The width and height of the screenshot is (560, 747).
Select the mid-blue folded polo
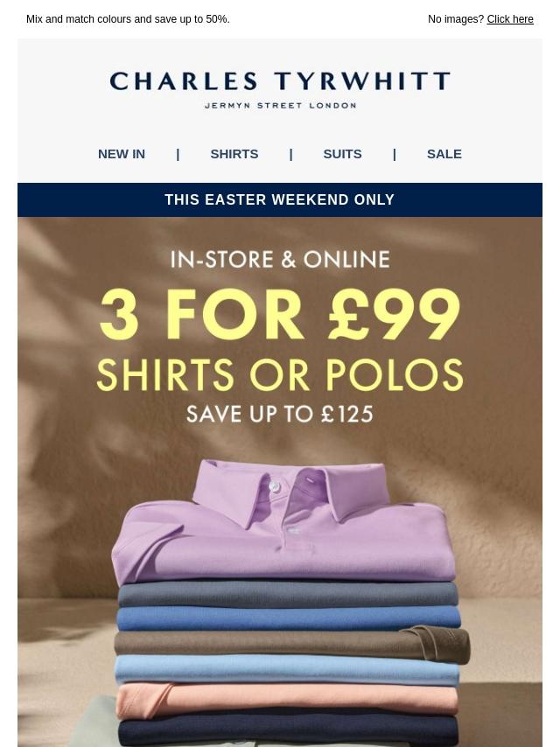[x=289, y=618]
